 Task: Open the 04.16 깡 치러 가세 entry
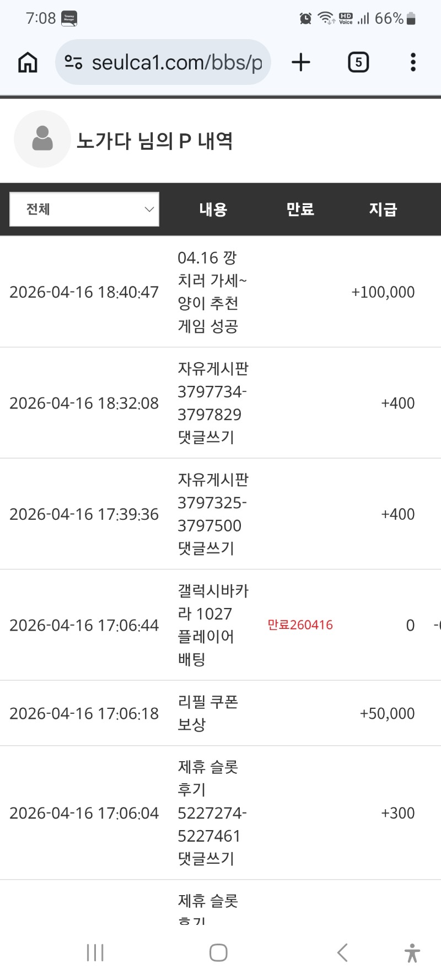pyautogui.click(x=212, y=292)
